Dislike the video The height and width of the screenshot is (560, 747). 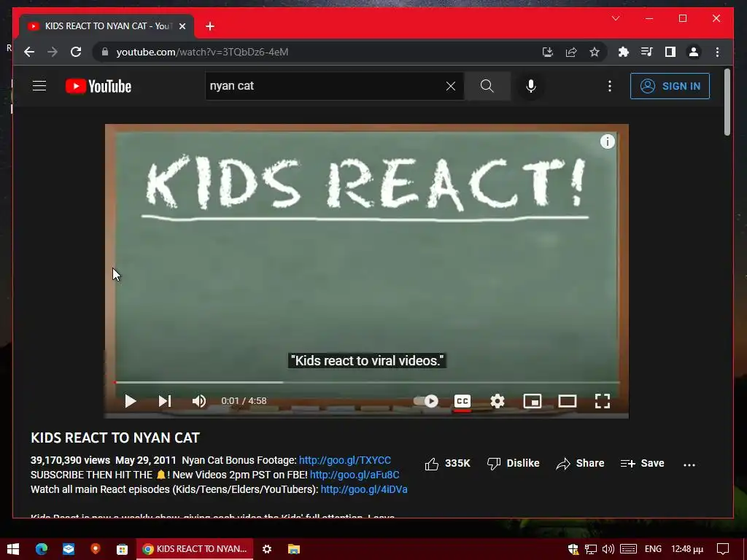point(513,463)
